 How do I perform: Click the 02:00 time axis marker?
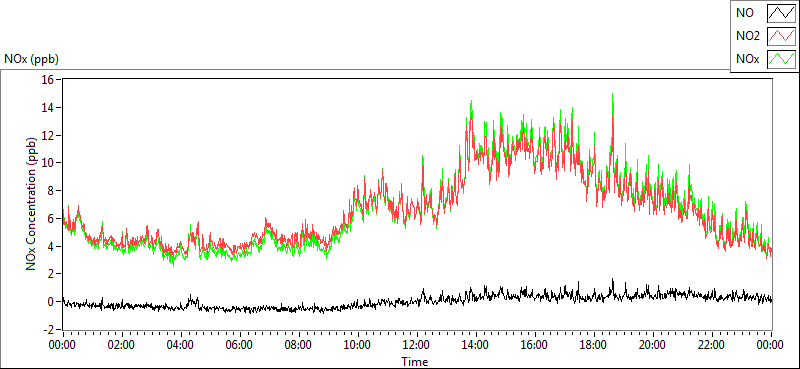[121, 345]
